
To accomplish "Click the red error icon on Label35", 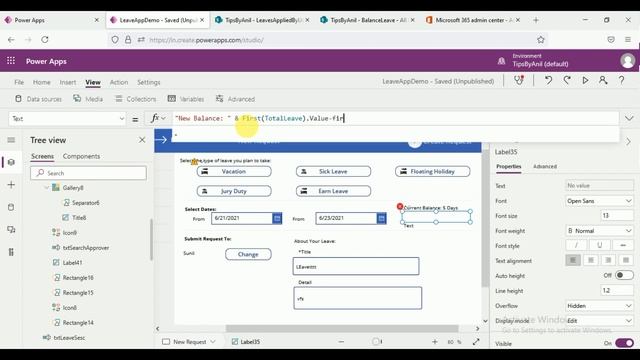I will pos(400,207).
